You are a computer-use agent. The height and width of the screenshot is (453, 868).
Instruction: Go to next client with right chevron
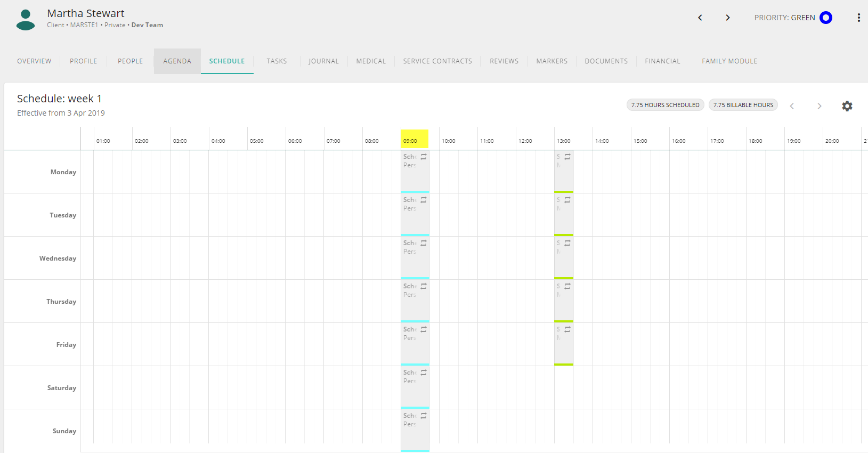coord(728,18)
